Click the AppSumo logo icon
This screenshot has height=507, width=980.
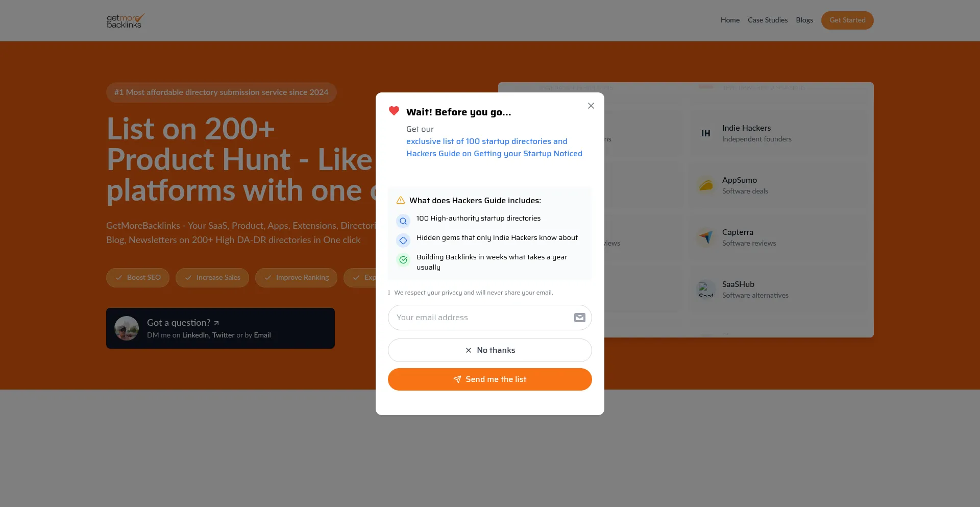pyautogui.click(x=706, y=185)
